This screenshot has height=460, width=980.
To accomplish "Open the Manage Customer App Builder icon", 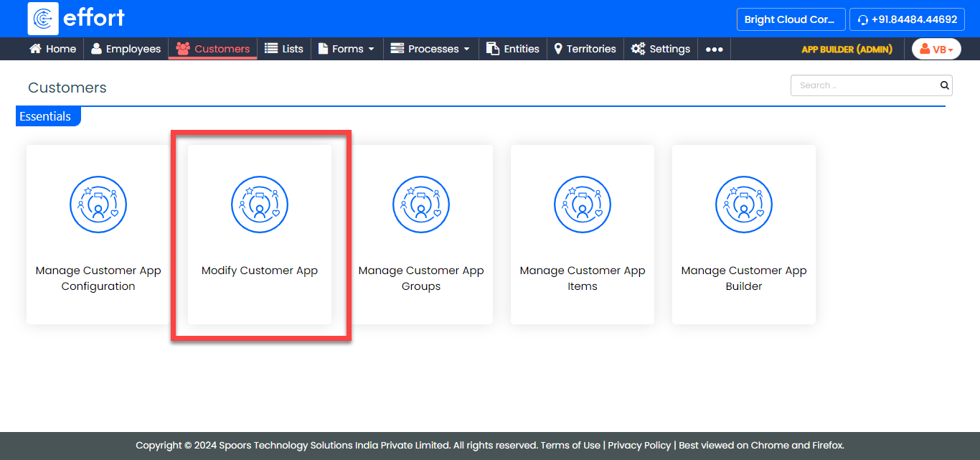I will 744,205.
